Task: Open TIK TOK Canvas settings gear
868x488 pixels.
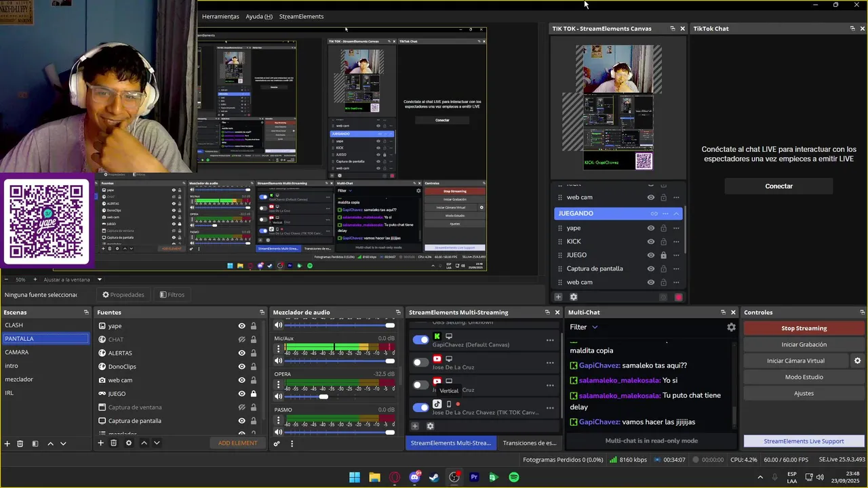Action: (574, 297)
